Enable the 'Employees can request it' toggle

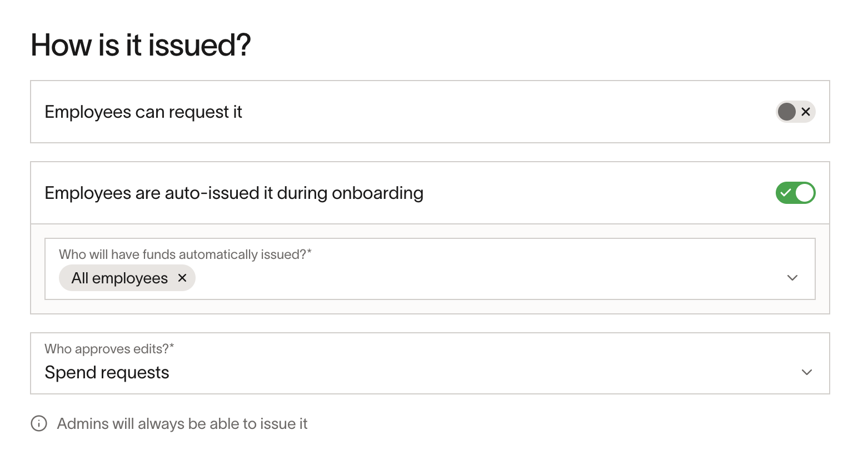coord(795,112)
